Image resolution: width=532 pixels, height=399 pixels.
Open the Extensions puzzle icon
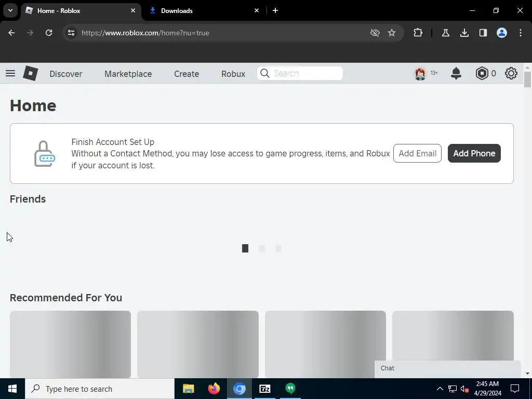point(418,33)
